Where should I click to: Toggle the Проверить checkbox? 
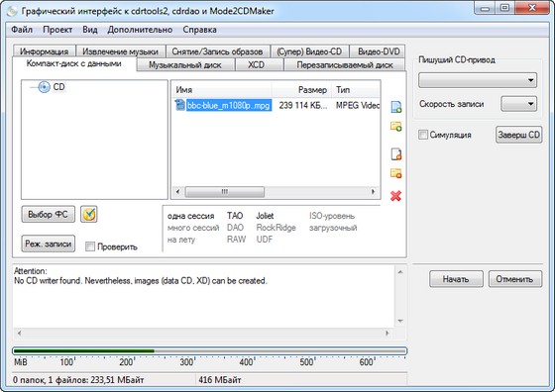[x=90, y=246]
